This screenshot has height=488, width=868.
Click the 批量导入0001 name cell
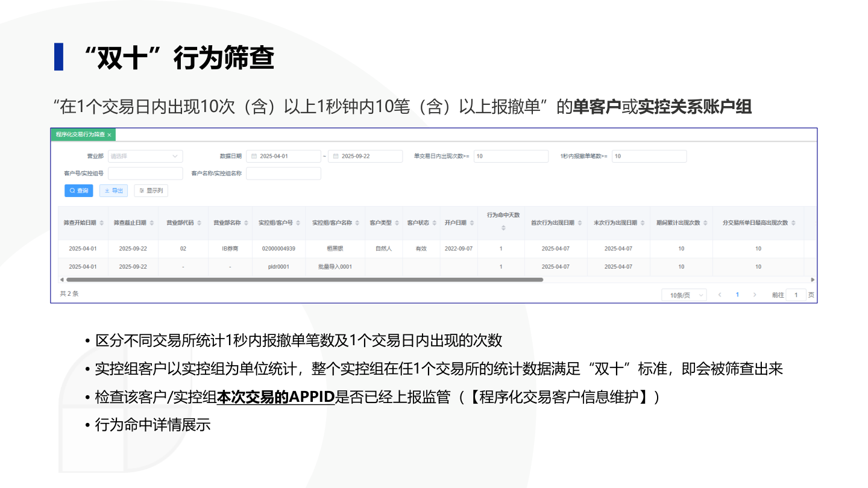coord(335,266)
